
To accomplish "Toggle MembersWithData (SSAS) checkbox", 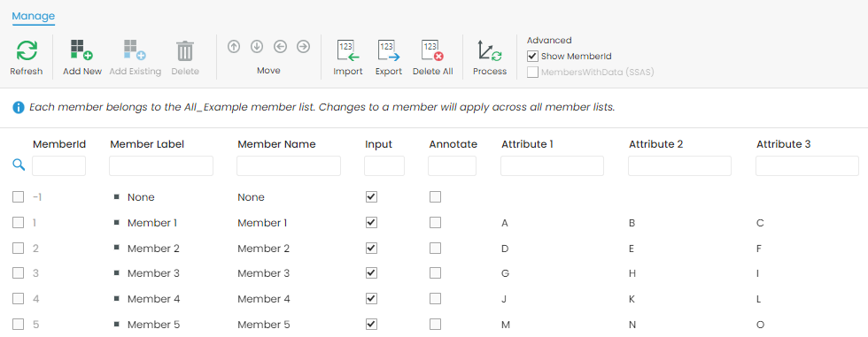I will pos(532,72).
